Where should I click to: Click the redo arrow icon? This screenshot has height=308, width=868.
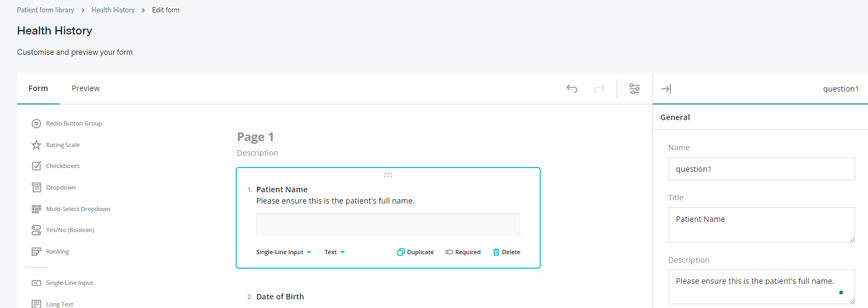coord(599,89)
